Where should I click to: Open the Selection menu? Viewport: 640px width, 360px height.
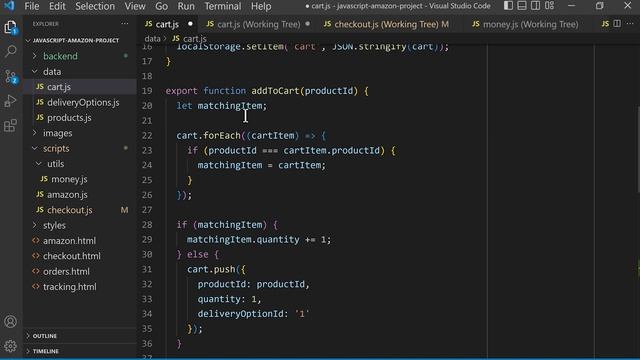pos(95,6)
